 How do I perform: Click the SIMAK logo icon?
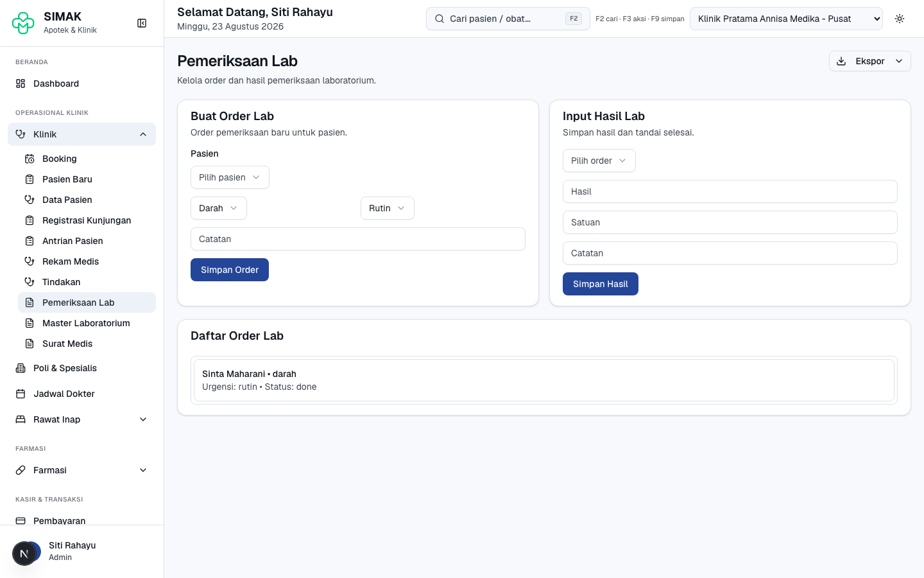click(x=23, y=23)
